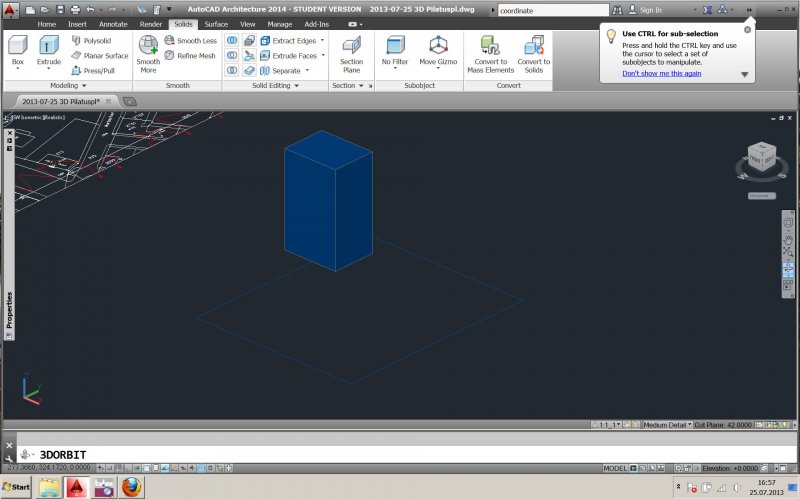
Task: Click the Extrude Faces tool
Action: click(289, 55)
